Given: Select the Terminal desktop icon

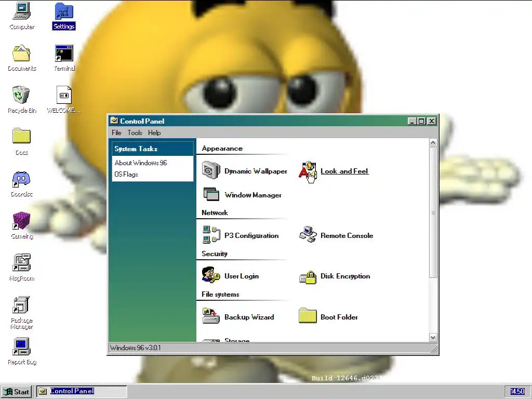Looking at the screenshot, I should (64, 54).
